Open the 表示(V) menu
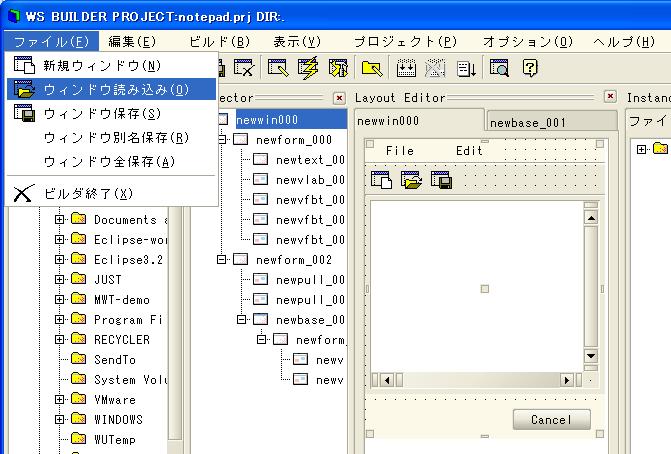Screen dimensions: 671x454 pos(297,42)
